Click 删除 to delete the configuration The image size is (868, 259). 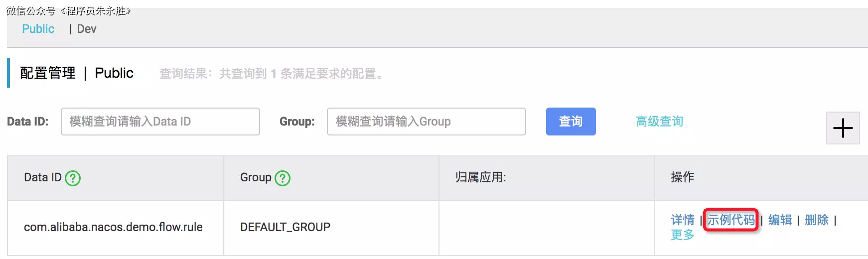816,220
